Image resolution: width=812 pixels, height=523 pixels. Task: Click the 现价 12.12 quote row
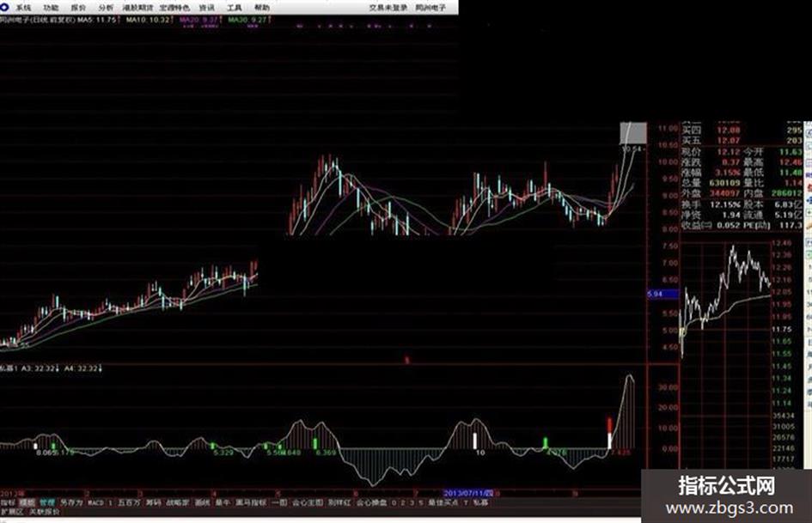tap(711, 152)
